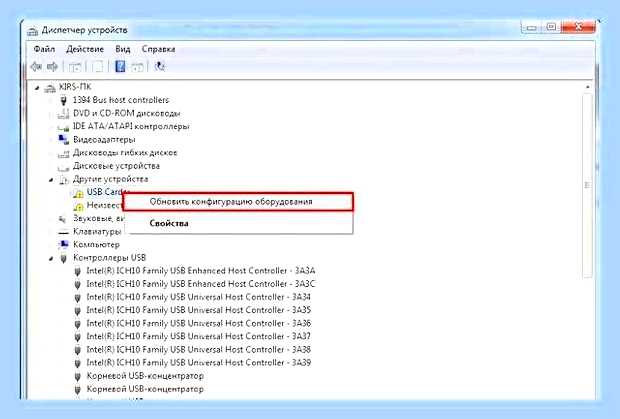Select the Контроллеры USB label
Viewport: 620px width, 419px height.
(x=110, y=258)
